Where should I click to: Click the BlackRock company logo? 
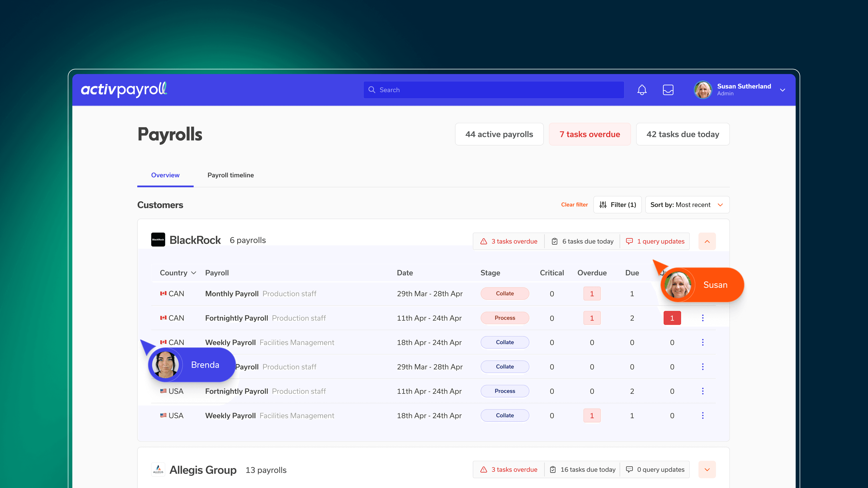click(x=158, y=240)
